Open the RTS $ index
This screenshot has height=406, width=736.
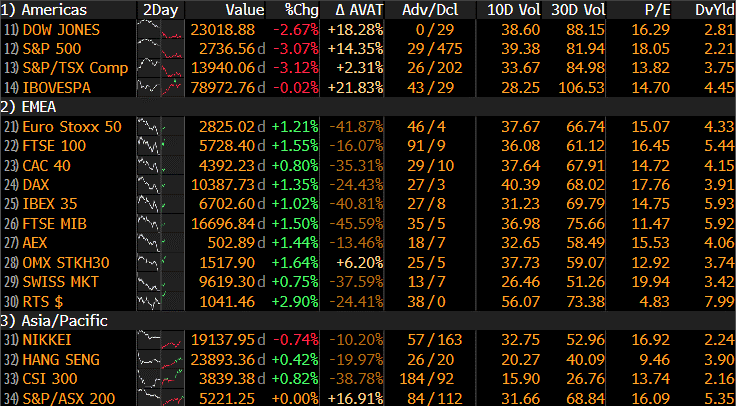pyautogui.click(x=43, y=301)
